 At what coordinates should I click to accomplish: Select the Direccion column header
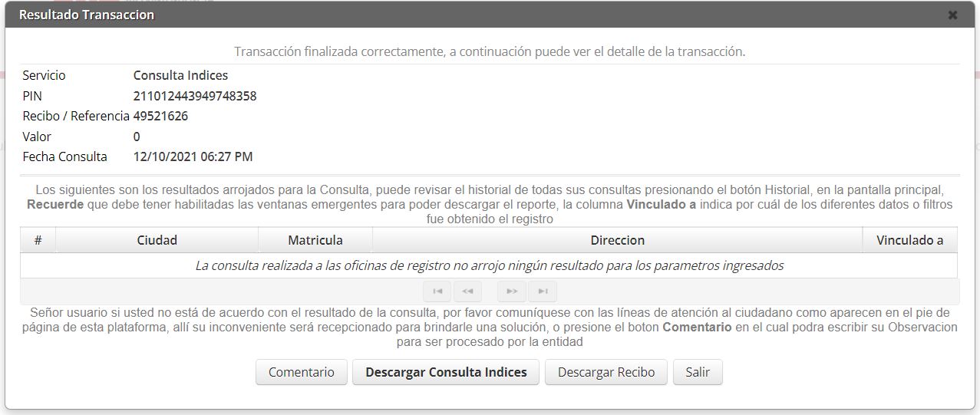pyautogui.click(x=617, y=240)
